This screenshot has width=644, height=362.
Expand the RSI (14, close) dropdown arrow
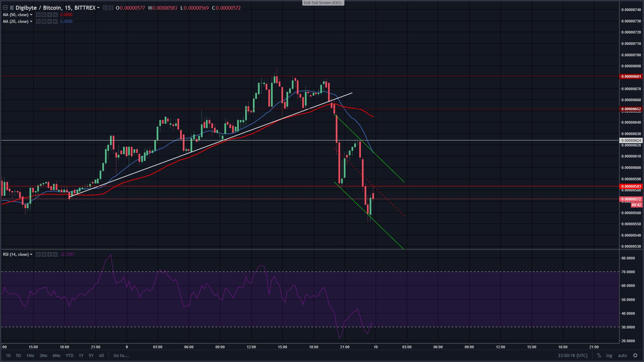click(x=31, y=254)
